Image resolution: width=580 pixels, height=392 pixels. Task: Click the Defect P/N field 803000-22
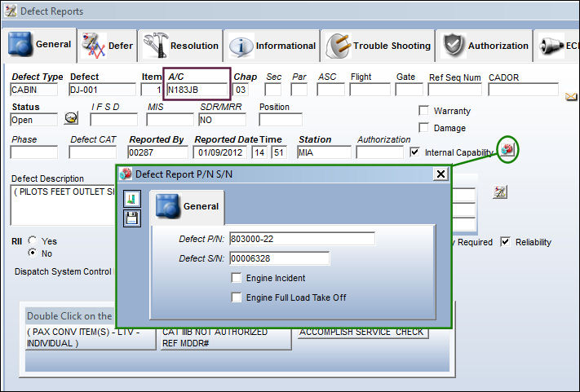click(x=302, y=239)
